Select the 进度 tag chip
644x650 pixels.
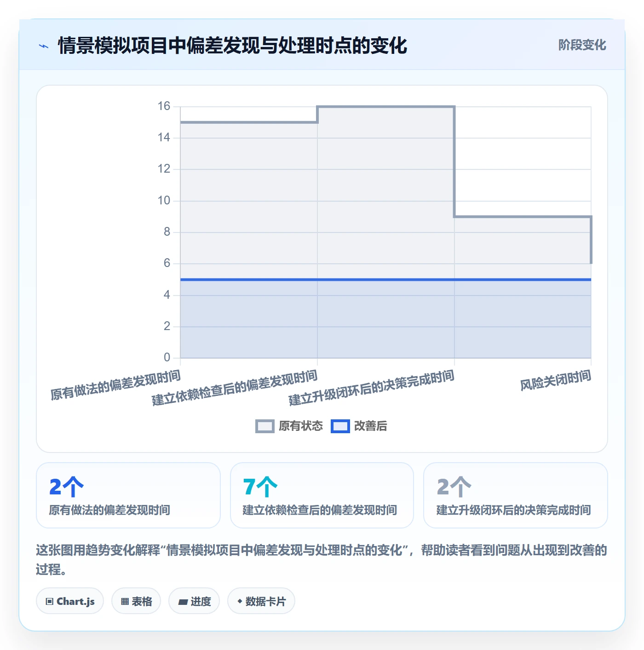tap(194, 601)
